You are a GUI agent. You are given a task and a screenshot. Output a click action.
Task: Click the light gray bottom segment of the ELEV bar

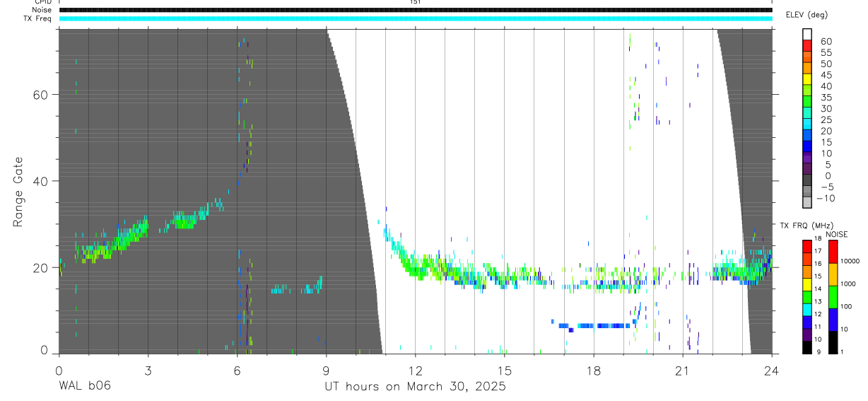click(807, 204)
